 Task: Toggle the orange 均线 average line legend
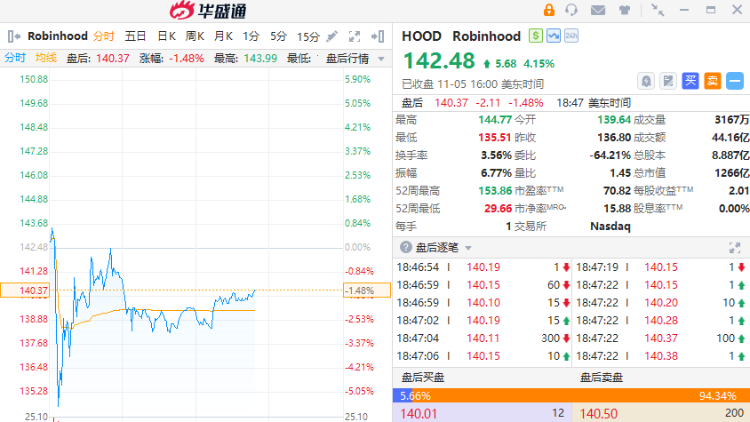46,58
